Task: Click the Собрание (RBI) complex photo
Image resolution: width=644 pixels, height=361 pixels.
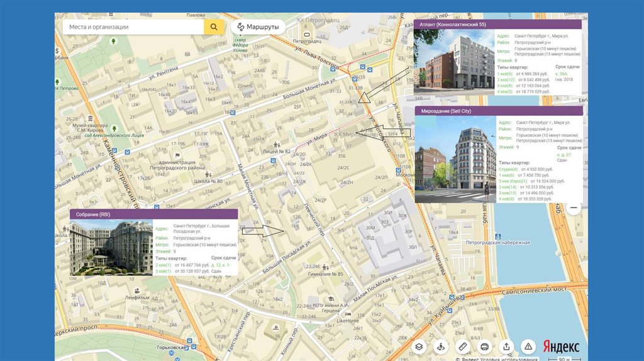Action: 111,248
